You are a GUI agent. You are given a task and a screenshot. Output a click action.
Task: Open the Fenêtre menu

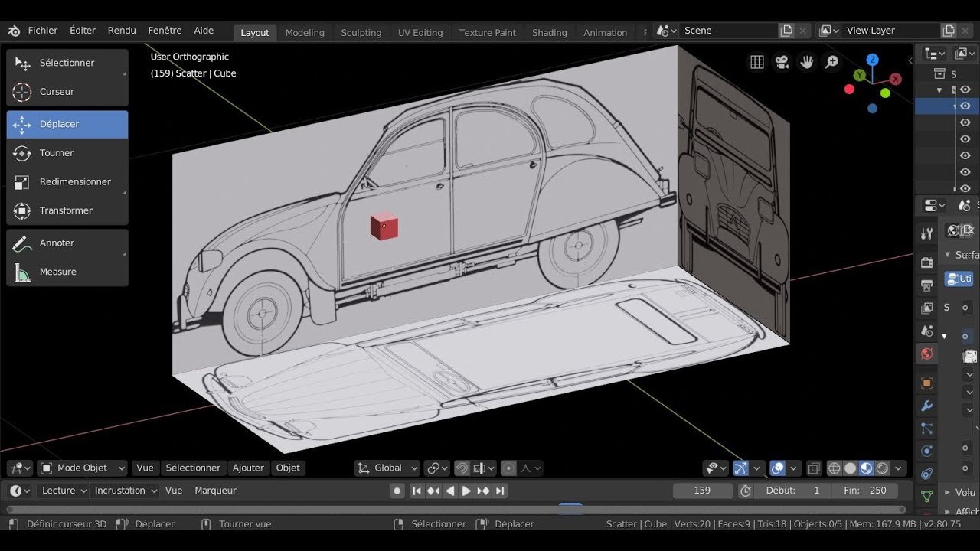click(x=165, y=31)
